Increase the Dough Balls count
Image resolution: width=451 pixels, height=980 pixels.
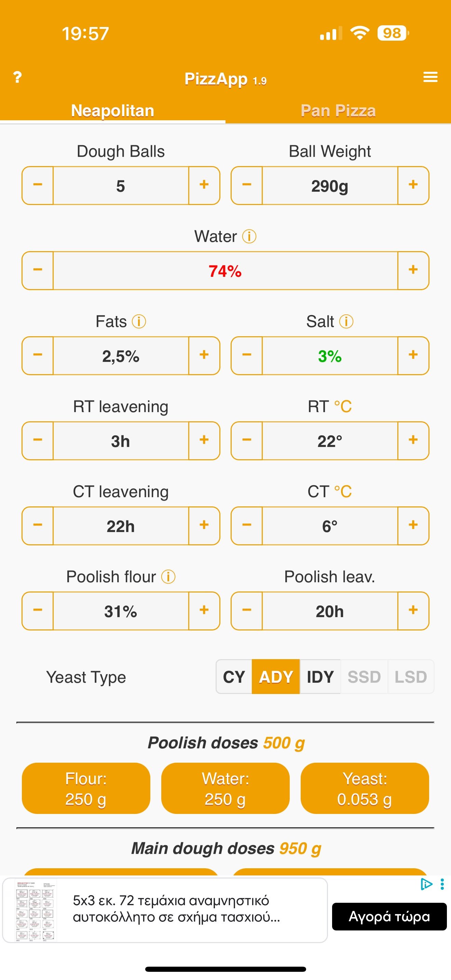tap(204, 185)
